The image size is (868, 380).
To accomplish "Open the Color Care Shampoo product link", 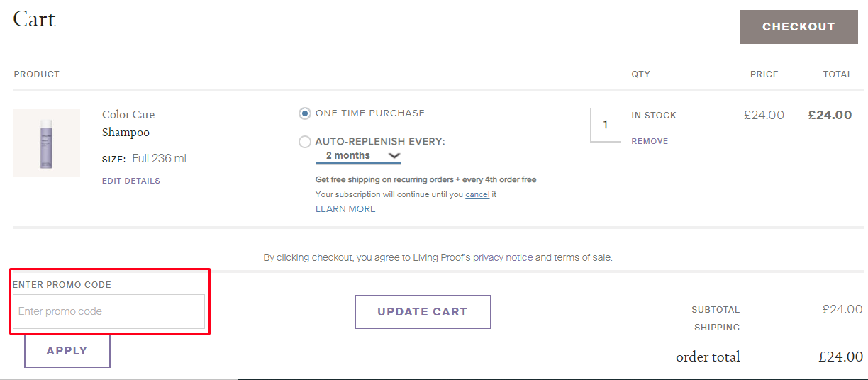I will (x=128, y=123).
